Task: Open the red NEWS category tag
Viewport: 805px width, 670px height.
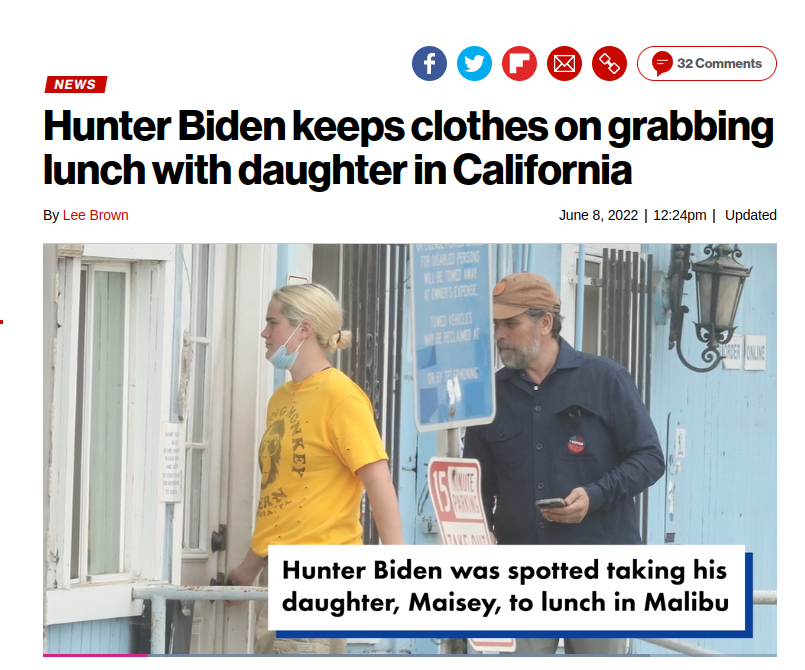Action: coord(76,85)
